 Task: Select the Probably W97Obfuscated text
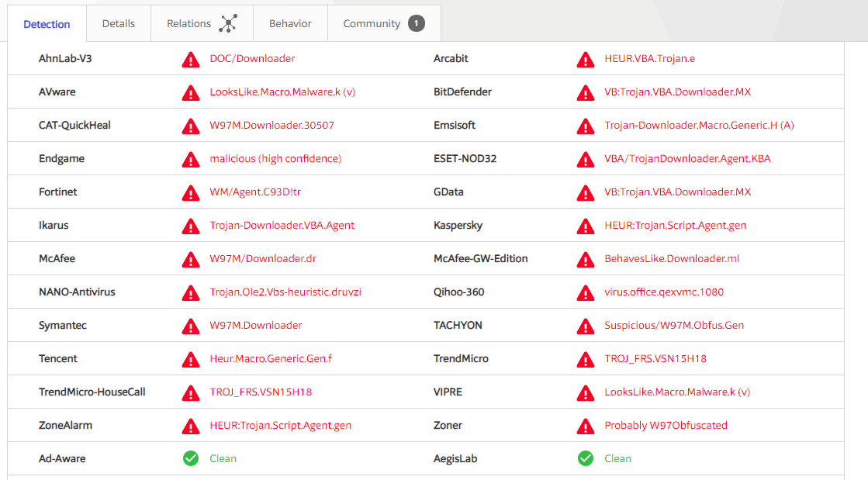pyautogui.click(x=666, y=425)
